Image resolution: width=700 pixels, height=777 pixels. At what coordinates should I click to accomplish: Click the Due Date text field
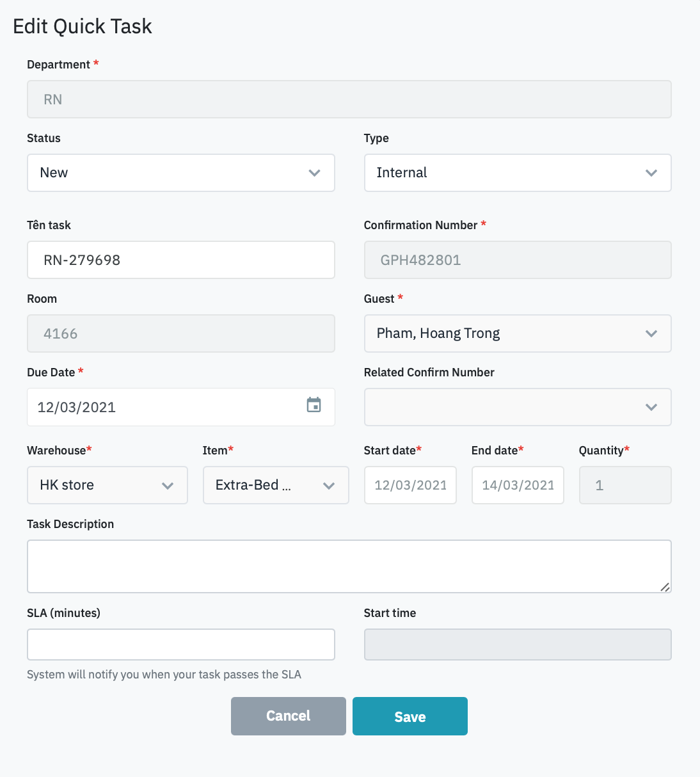point(166,407)
